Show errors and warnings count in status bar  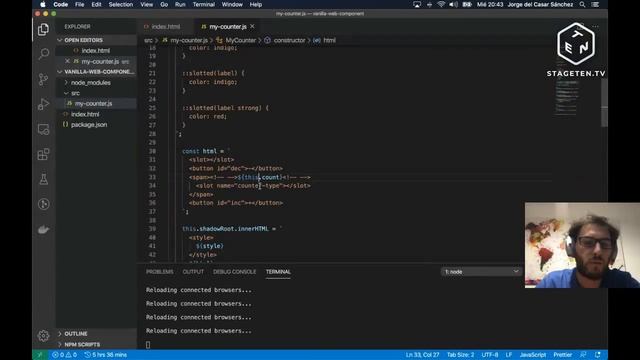click(x=64, y=355)
